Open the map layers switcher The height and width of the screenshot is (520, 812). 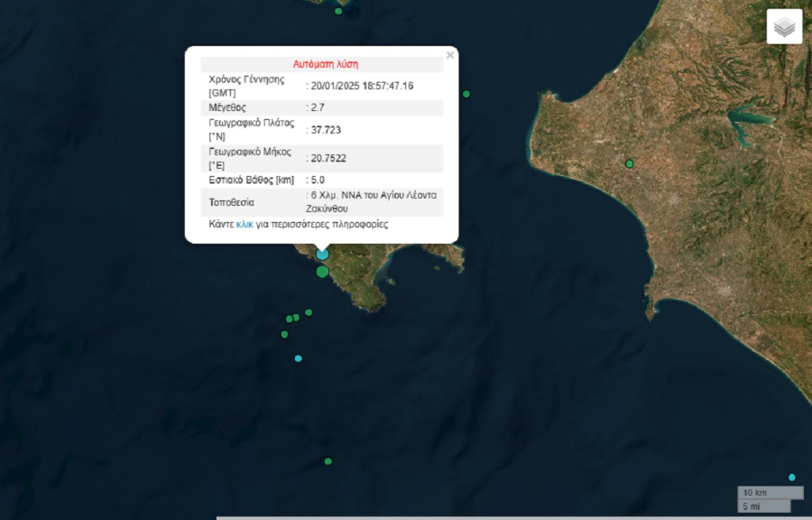784,27
